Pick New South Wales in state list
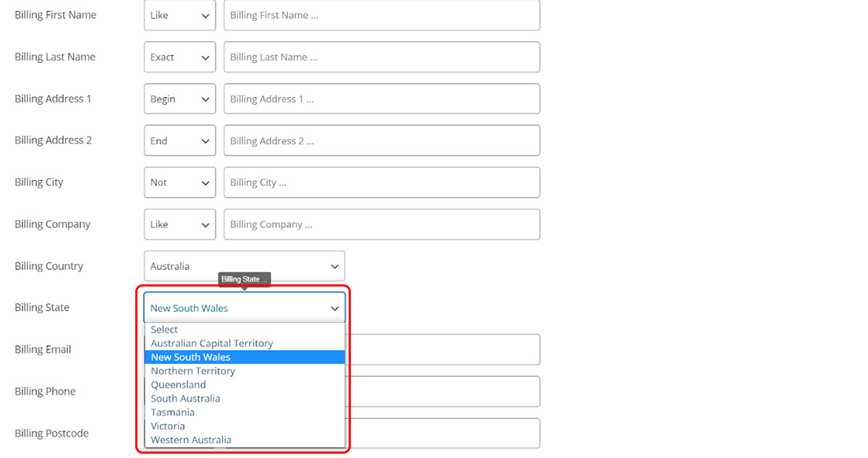 191,357
